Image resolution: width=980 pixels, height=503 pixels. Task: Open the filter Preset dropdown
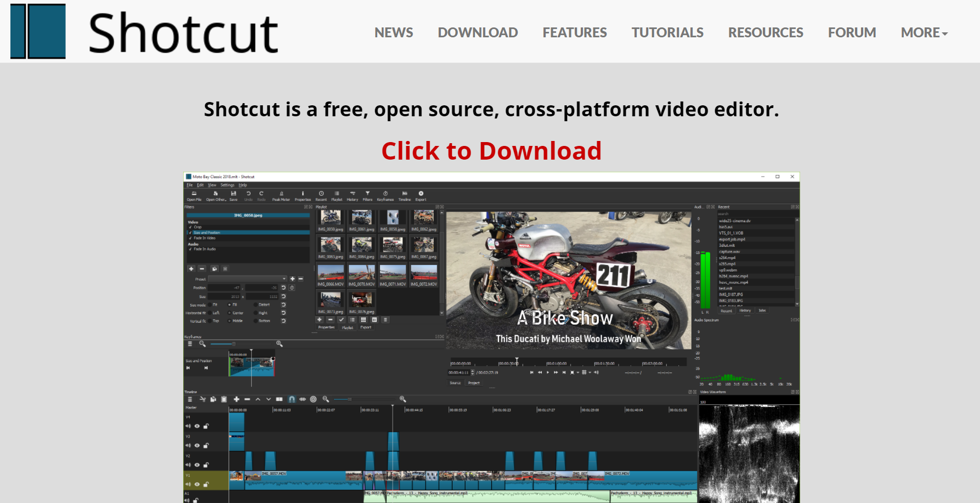click(247, 279)
